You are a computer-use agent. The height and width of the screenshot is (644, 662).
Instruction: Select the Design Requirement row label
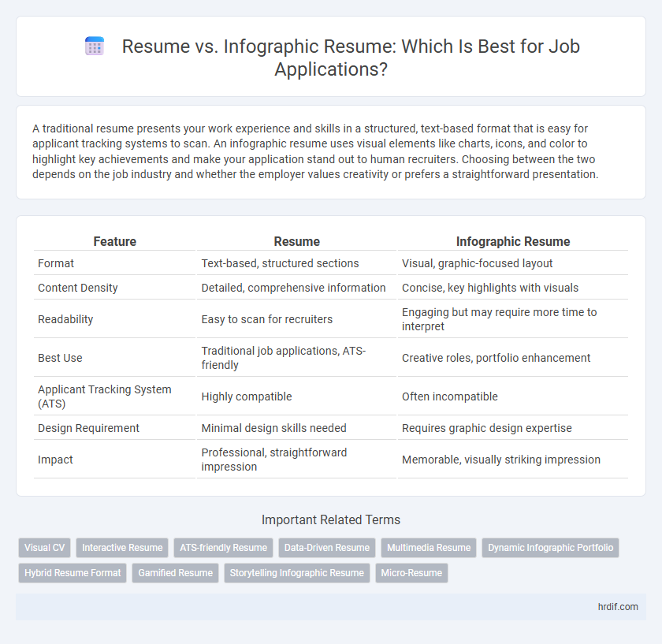(x=88, y=428)
